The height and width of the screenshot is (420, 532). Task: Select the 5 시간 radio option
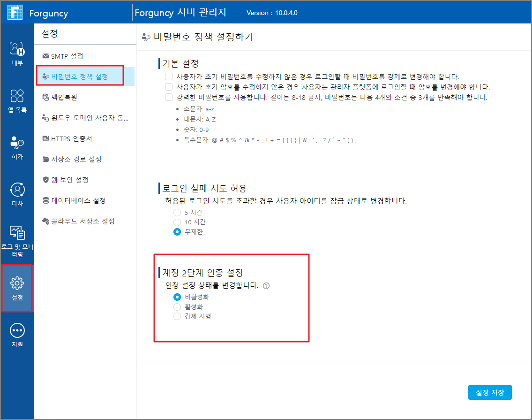[x=177, y=213]
